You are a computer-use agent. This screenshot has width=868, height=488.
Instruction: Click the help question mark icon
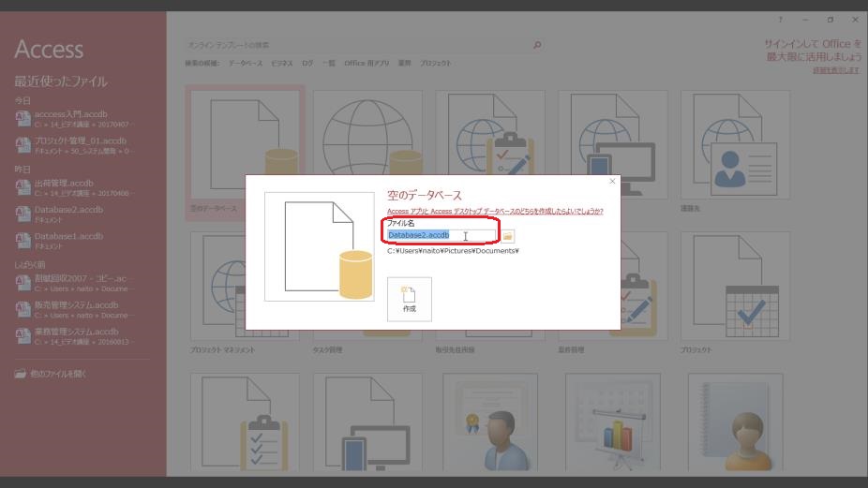pyautogui.click(x=781, y=20)
